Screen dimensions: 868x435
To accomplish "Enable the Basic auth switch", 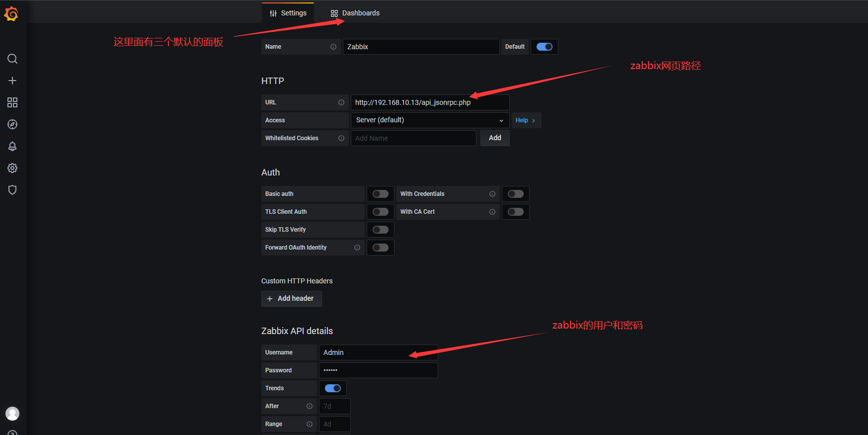I will click(x=380, y=194).
